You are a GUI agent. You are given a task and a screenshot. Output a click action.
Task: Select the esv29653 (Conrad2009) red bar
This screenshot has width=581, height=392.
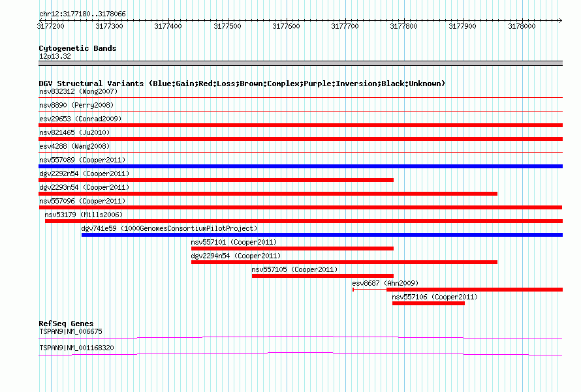(300, 125)
